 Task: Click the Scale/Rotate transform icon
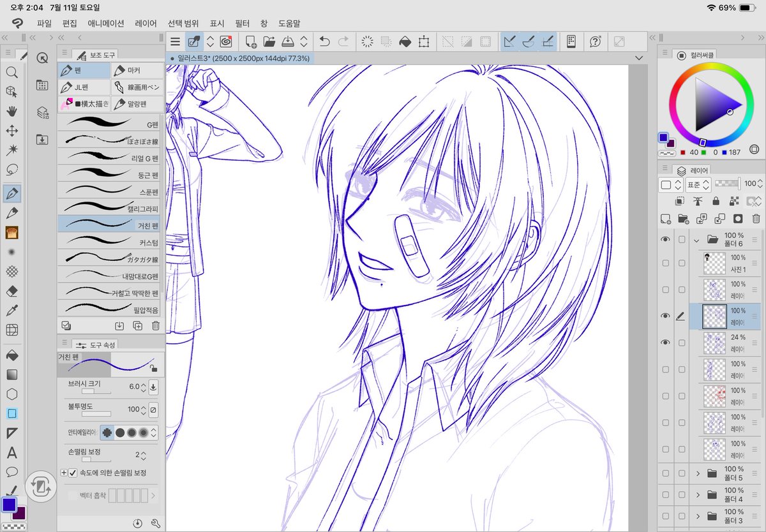point(423,41)
